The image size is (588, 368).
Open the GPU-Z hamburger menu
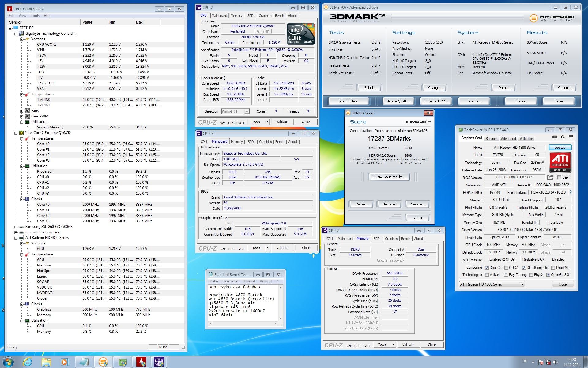pos(571,137)
